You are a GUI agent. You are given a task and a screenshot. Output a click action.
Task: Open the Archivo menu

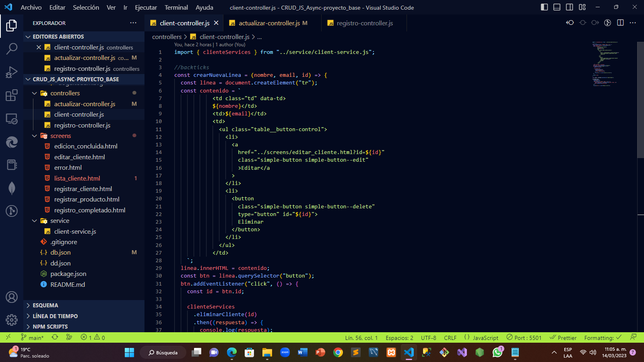coord(31,7)
